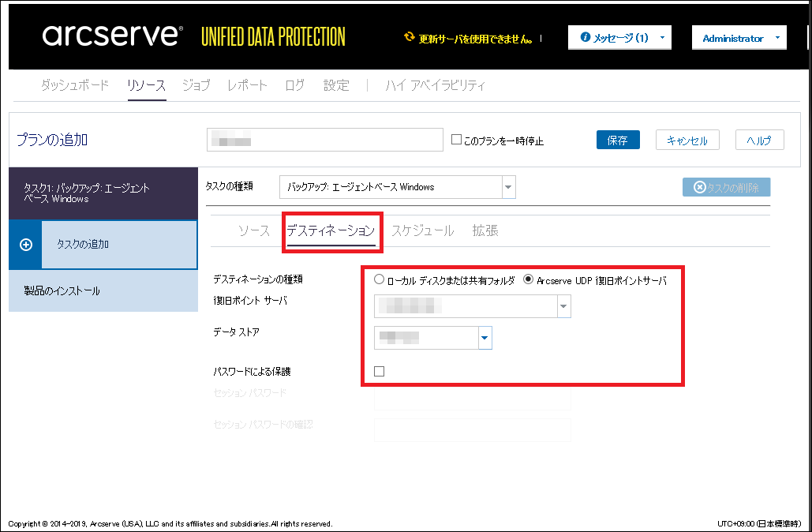Select タスク1: バックアップ sidebar item
Viewport: 812px width, 532px height.
pos(103,193)
